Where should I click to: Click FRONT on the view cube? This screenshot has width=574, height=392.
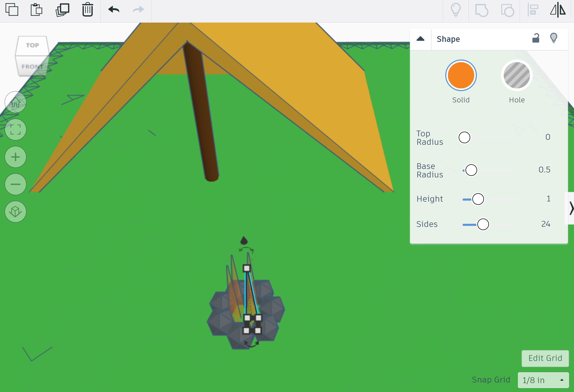[x=33, y=66]
